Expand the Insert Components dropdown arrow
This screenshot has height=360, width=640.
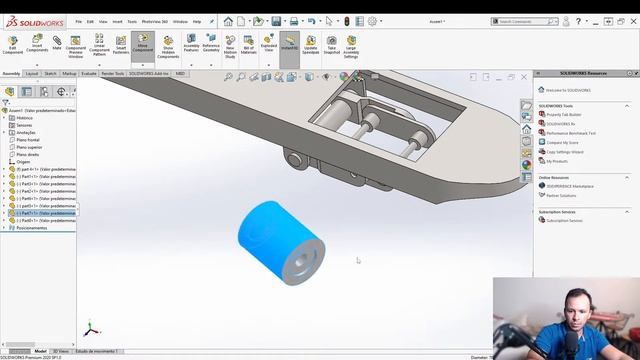37,65
